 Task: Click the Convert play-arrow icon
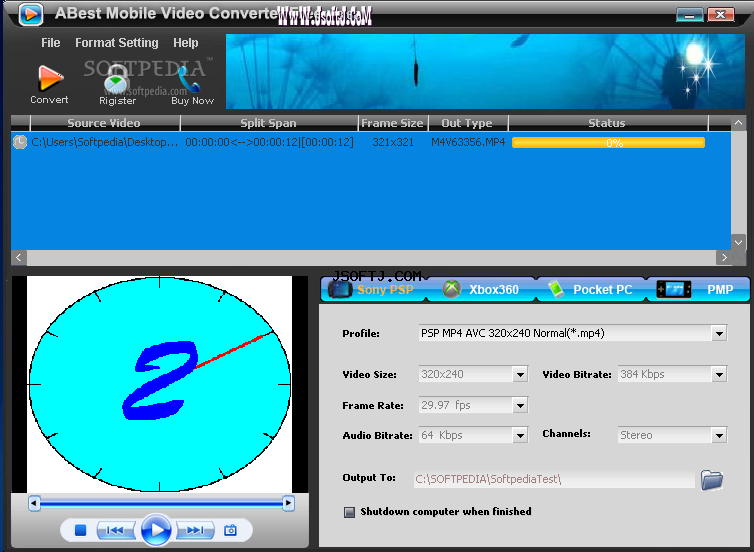tap(50, 79)
